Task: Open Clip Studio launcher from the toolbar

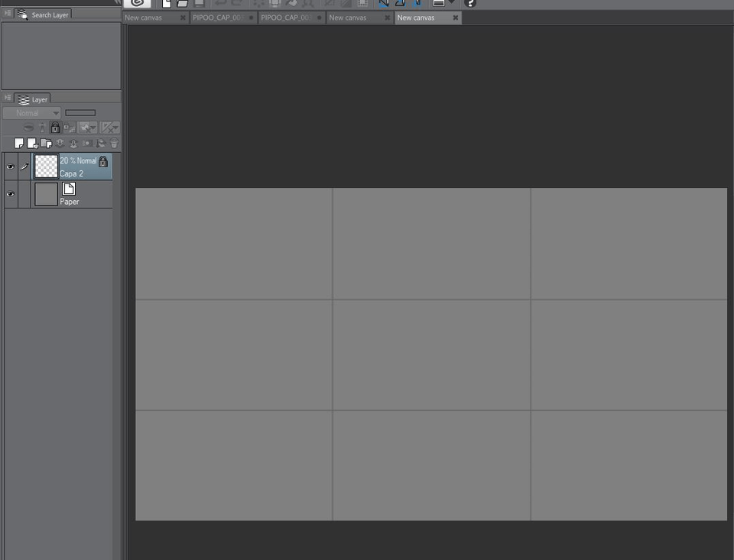Action: point(137,3)
